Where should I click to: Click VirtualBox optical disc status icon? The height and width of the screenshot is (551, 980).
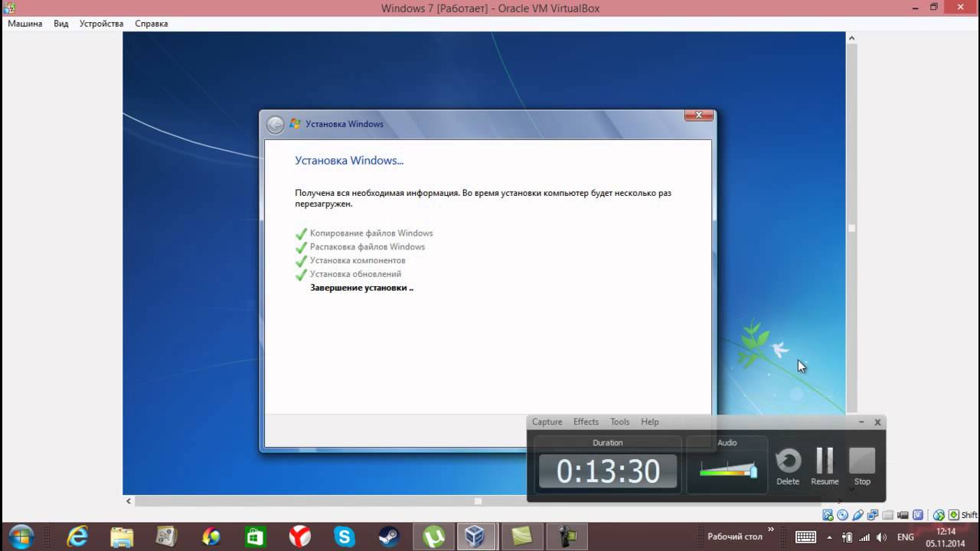click(x=842, y=515)
